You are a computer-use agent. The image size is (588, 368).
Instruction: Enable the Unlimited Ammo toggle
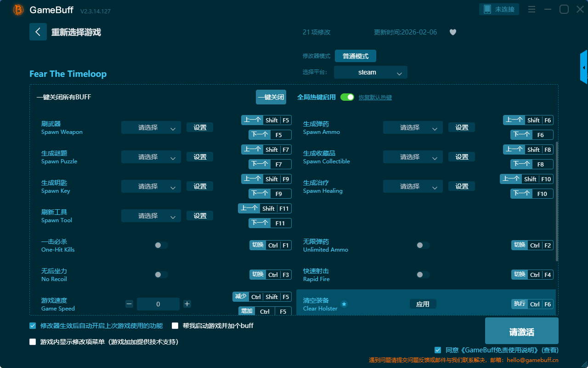coord(423,245)
